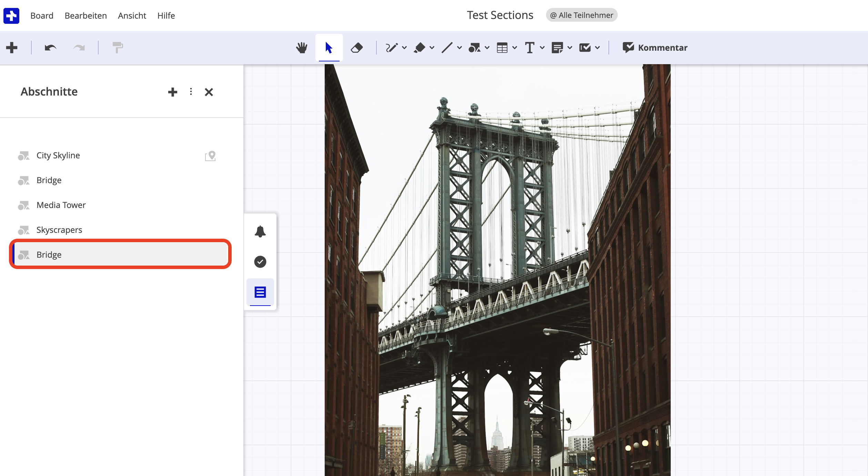Select the Media Tower section entry
The height and width of the screenshot is (476, 868).
point(61,205)
